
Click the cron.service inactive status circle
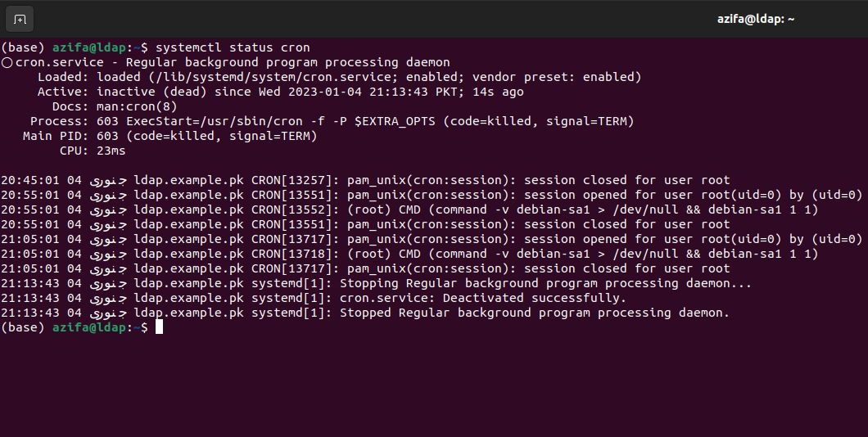tap(7, 62)
